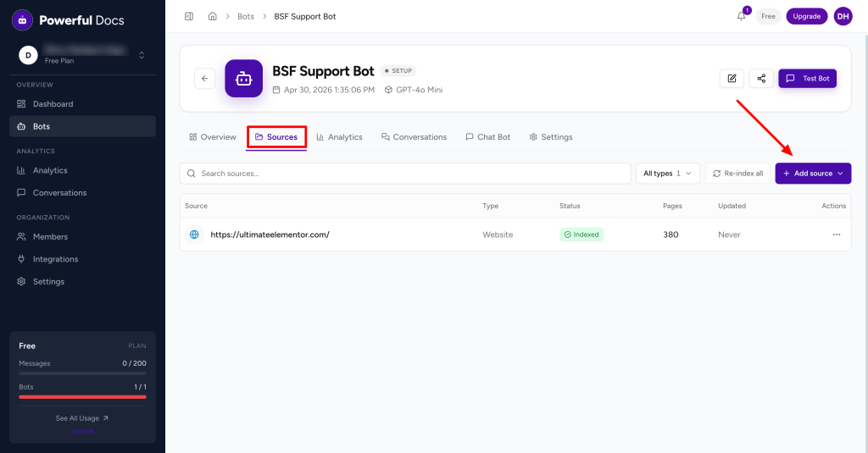Click the back arrow button
Viewport: 868px width, 453px height.
[205, 79]
